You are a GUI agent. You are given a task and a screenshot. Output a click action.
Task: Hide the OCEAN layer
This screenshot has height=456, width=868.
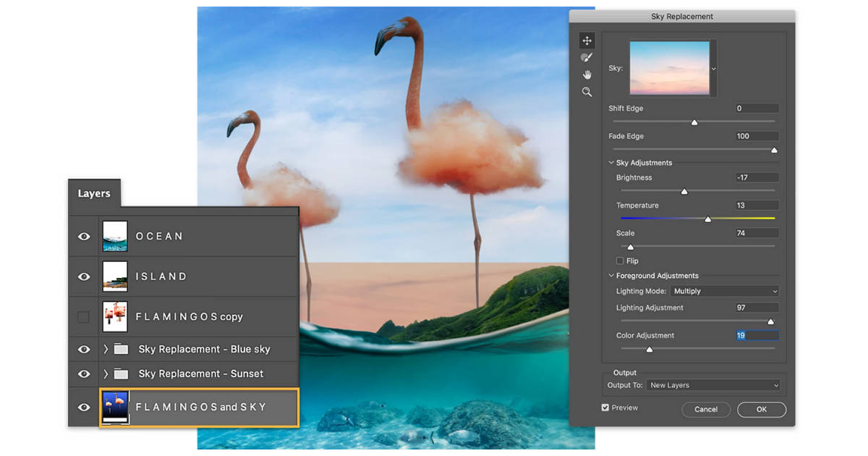click(83, 236)
